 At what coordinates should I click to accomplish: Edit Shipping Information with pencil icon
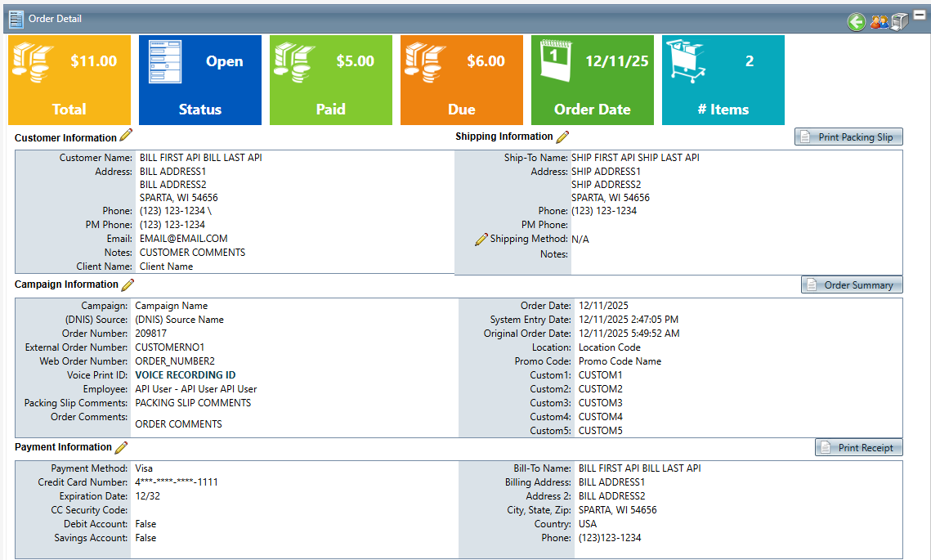pyautogui.click(x=562, y=137)
